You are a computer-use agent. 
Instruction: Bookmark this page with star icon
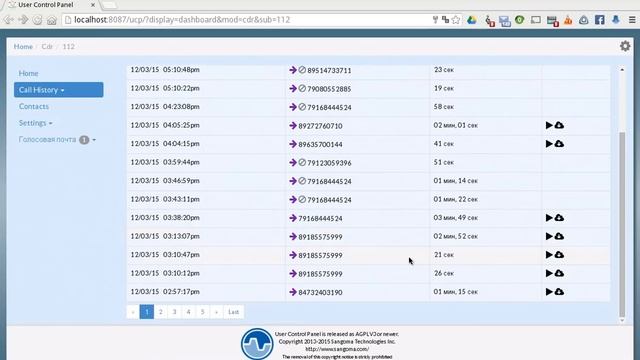(456, 20)
